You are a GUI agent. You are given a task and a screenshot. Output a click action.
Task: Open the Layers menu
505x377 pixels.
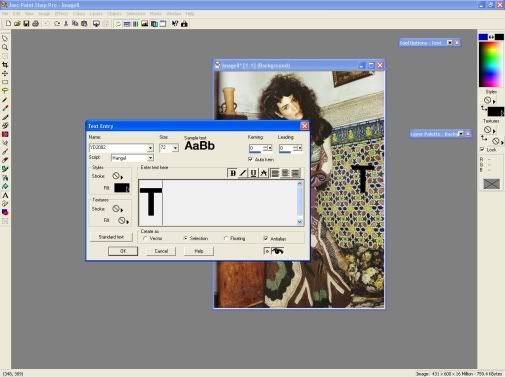click(96, 14)
